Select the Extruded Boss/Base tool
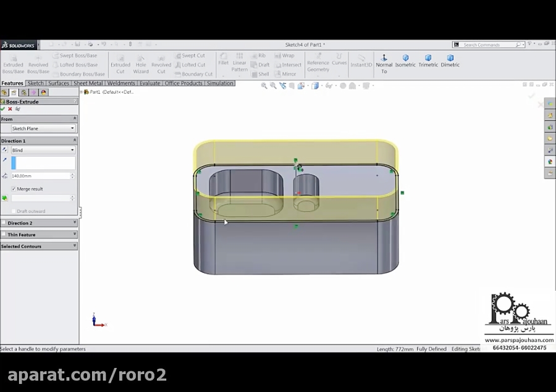The image size is (556, 392). [13, 62]
